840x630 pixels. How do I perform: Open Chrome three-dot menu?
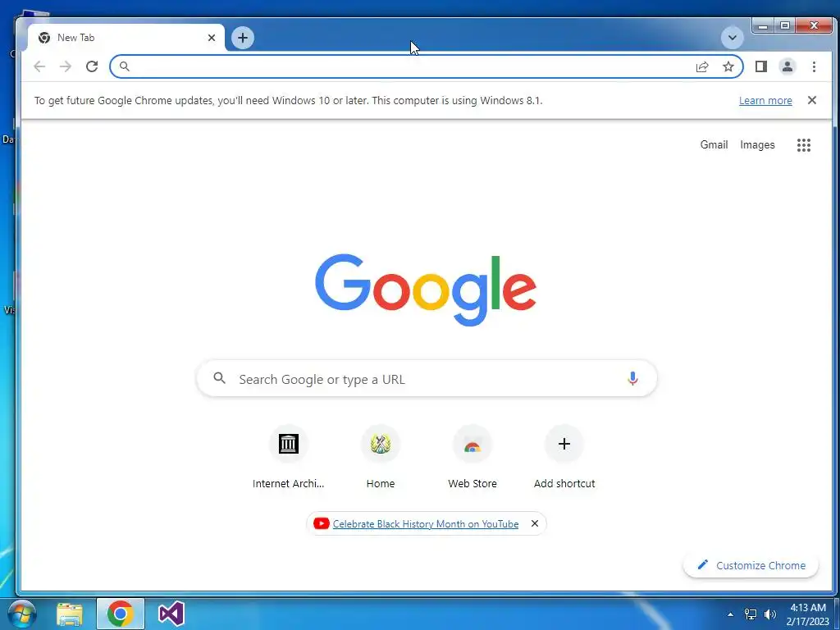pos(814,66)
